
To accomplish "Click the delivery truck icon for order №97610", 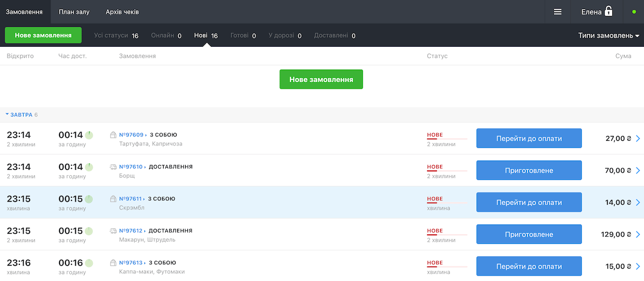I will [x=113, y=167].
